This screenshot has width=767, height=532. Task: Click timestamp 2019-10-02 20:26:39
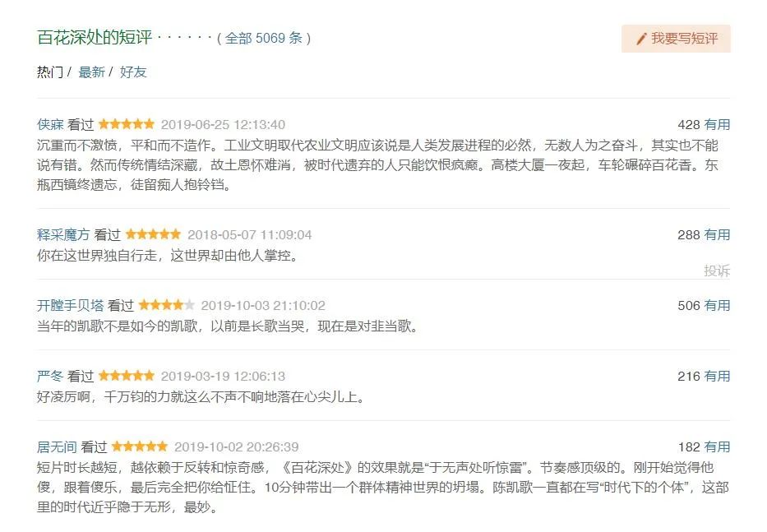pos(236,447)
